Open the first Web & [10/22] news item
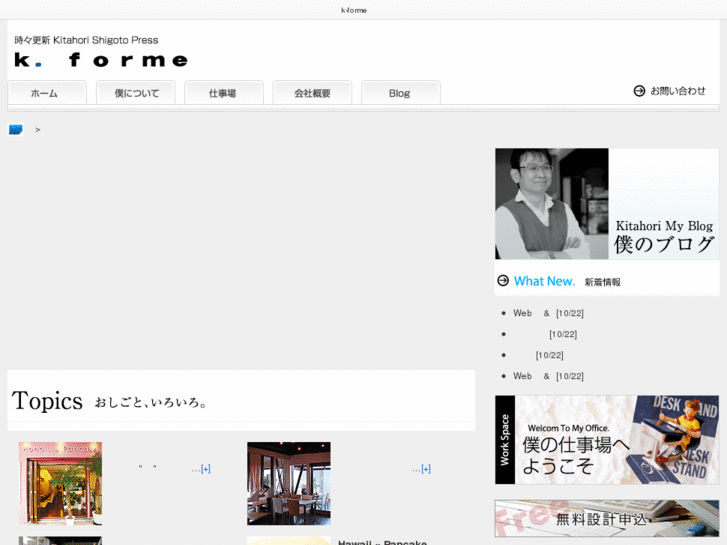The height and width of the screenshot is (545, 727). pos(548,313)
